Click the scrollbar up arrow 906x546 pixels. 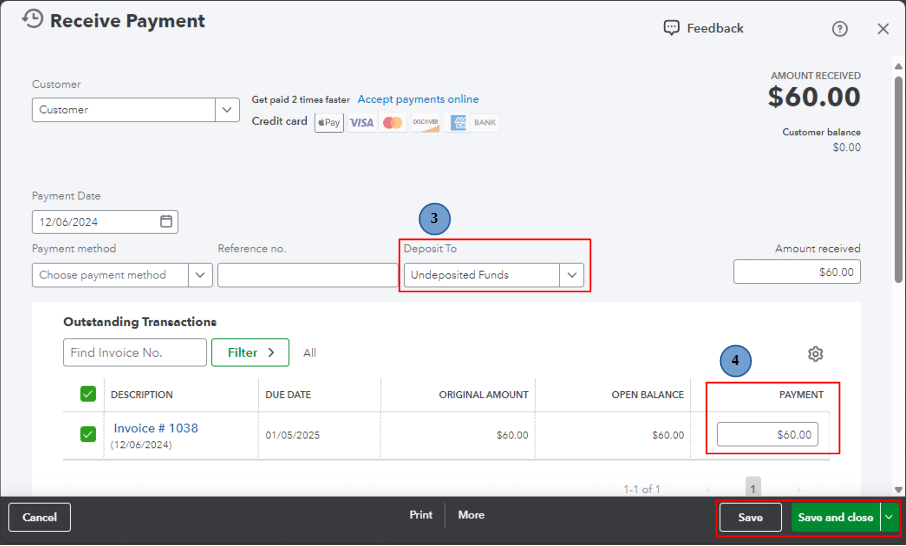[898, 65]
